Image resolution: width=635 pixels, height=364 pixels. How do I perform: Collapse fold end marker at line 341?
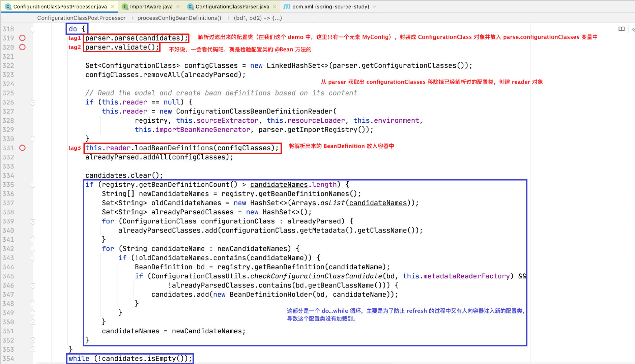[x=33, y=240]
